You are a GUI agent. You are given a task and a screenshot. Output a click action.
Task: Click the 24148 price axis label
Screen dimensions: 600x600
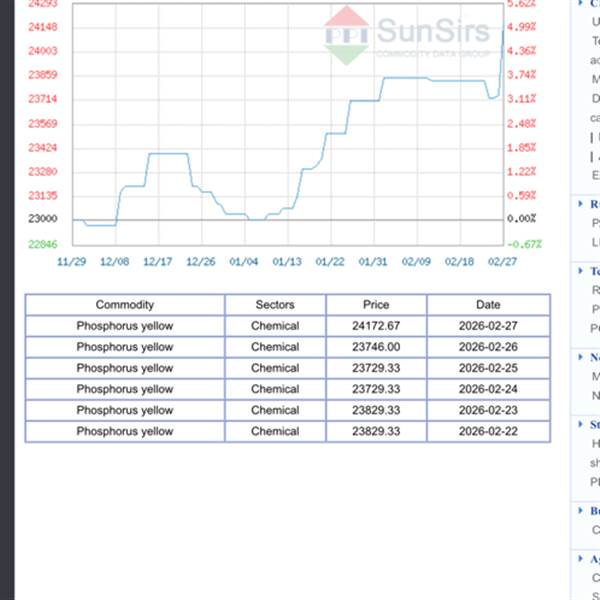click(43, 27)
